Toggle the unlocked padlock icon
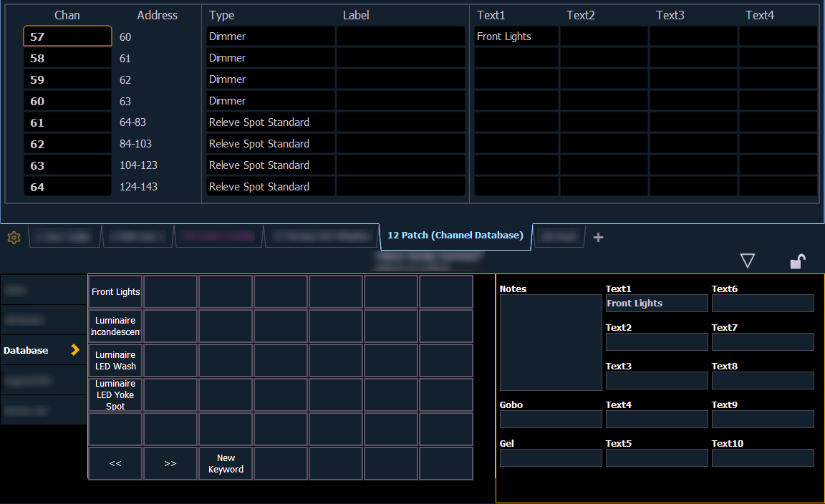This screenshot has width=825, height=504. [798, 261]
